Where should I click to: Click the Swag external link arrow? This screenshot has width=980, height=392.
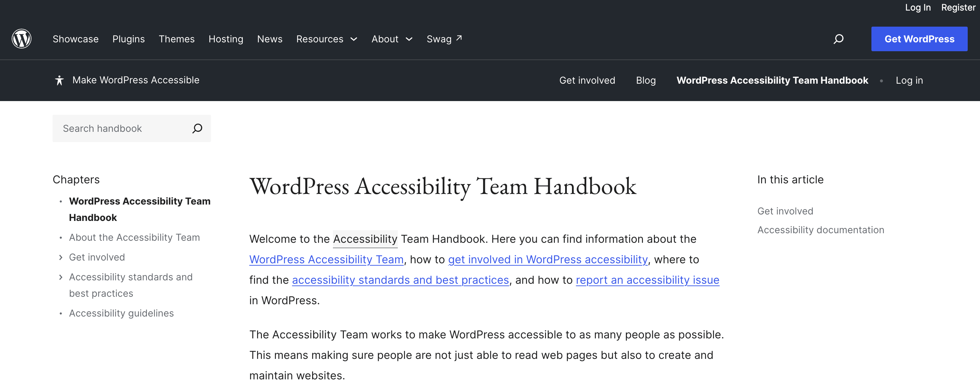pyautogui.click(x=459, y=38)
